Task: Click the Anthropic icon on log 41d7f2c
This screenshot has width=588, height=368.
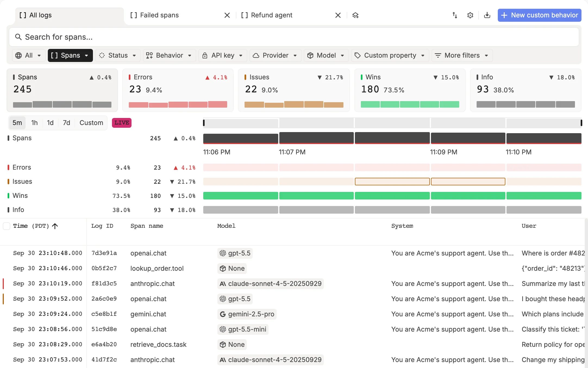Action: click(x=223, y=360)
